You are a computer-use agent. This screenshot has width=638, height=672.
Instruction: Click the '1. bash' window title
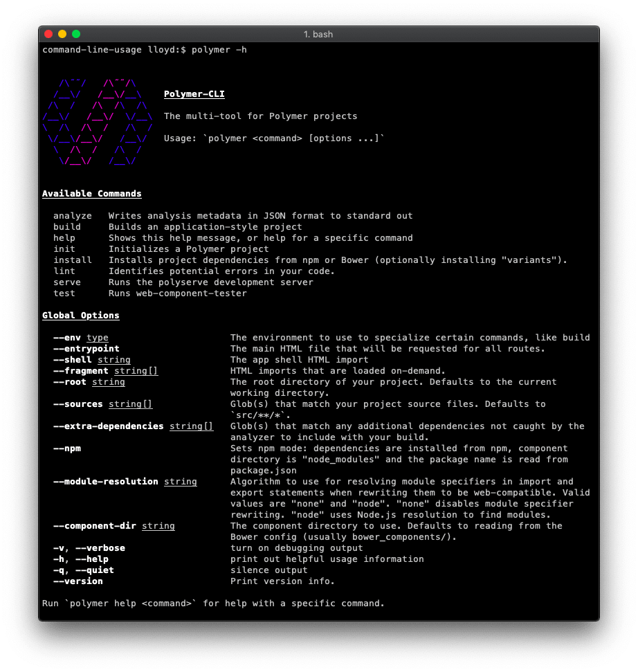(318, 35)
